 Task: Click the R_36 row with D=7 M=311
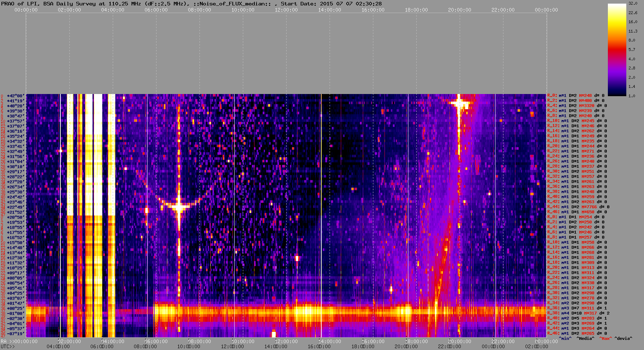pyautogui.click(x=577, y=308)
